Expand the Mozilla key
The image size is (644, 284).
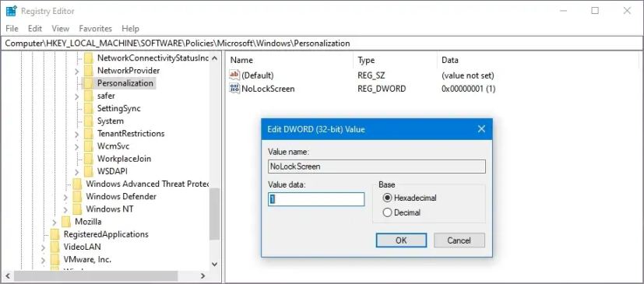[x=55, y=222]
